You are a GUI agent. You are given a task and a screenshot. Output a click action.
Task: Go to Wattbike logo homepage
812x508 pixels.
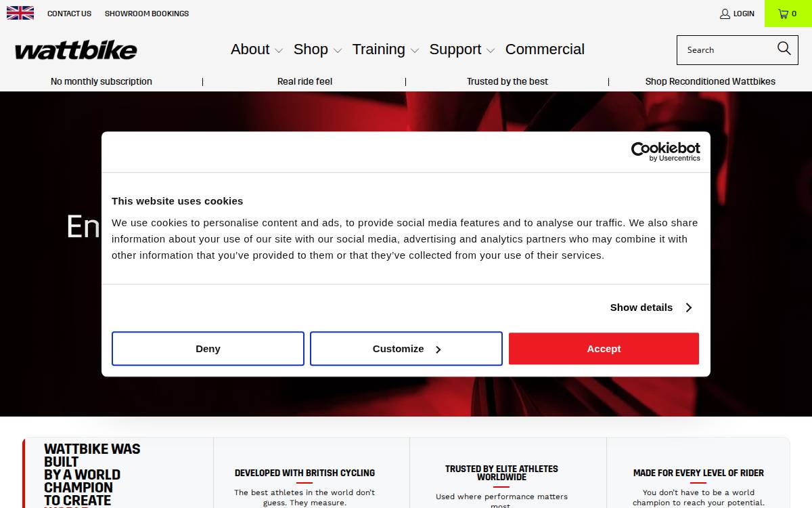(x=76, y=50)
